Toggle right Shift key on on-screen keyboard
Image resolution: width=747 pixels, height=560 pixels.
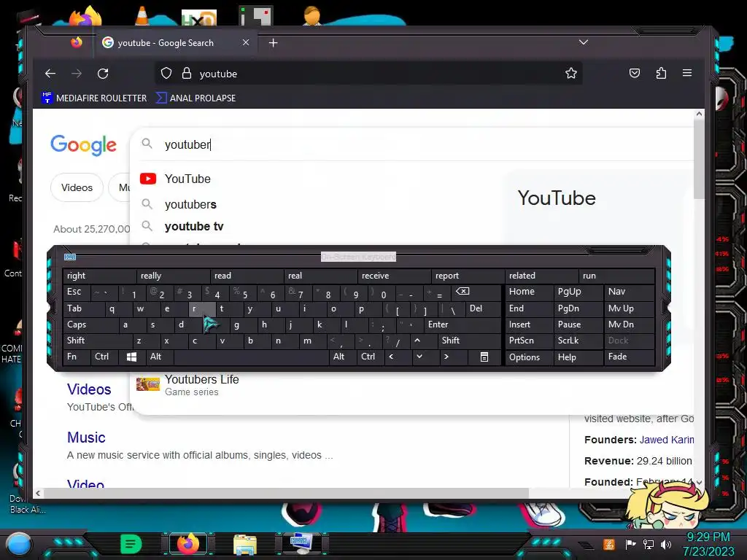(x=469, y=341)
